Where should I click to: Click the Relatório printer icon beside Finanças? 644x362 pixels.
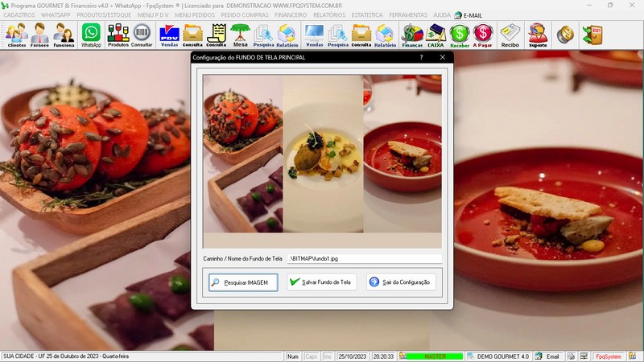coord(386,35)
